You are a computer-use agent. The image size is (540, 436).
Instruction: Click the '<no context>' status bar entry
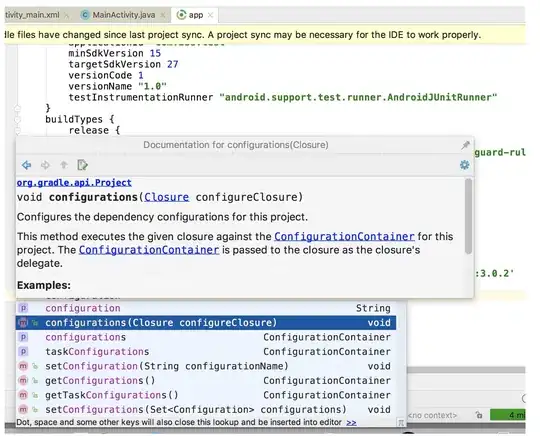tap(432, 415)
